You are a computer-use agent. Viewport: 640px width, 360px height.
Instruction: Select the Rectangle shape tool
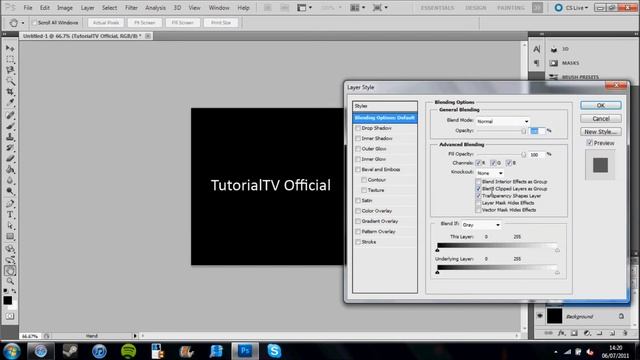pos(10,237)
